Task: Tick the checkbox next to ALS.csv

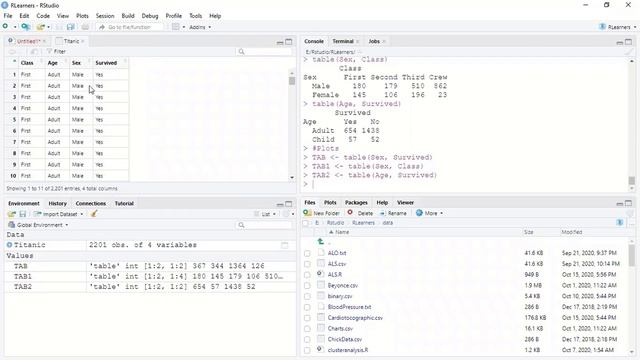Action: click(307, 264)
